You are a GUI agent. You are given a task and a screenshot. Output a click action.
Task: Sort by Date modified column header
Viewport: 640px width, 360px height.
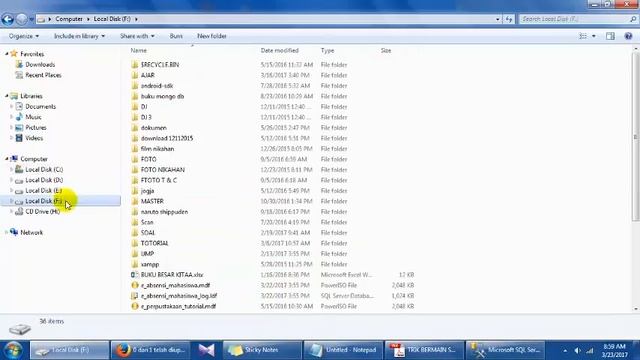pyautogui.click(x=280, y=50)
